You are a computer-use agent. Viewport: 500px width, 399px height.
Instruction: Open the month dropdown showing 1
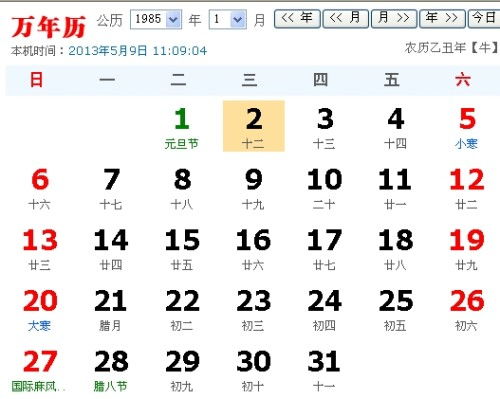228,19
